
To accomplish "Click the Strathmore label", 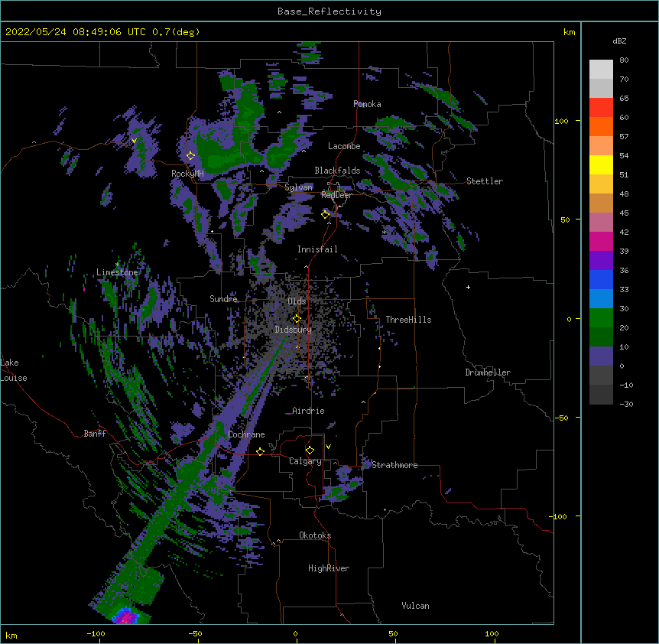I will click(x=394, y=465).
